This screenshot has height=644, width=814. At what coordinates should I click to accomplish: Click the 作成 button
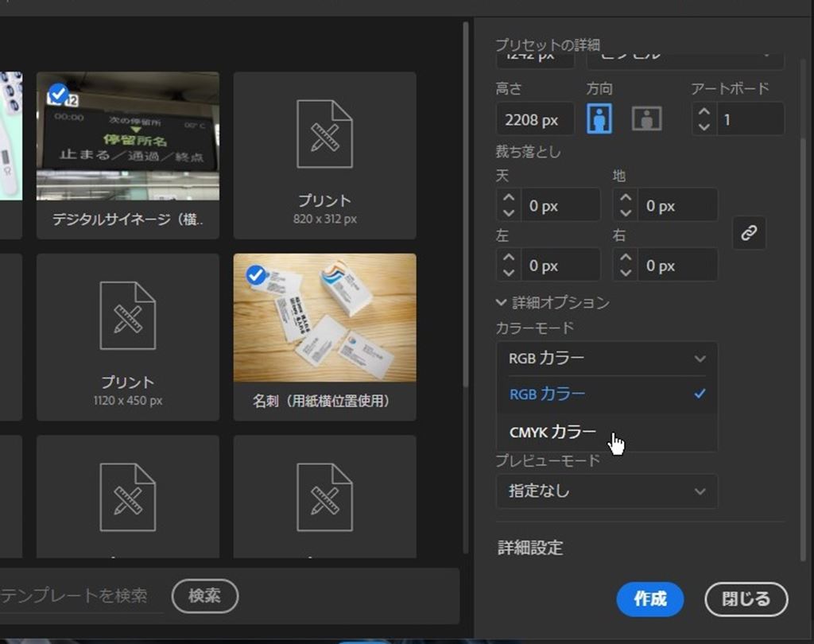(649, 599)
